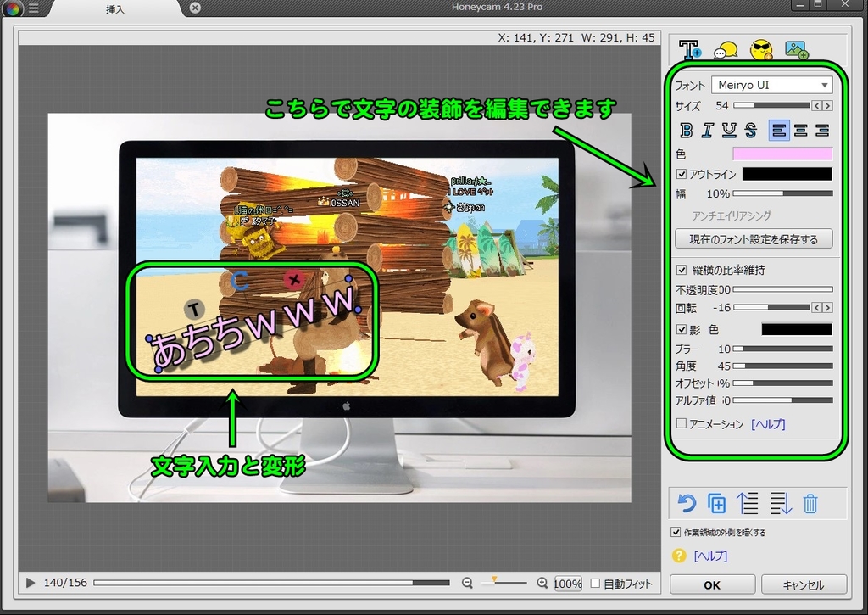Click the blue rotate handle on text object
This screenshot has width=868, height=615.
point(239,280)
